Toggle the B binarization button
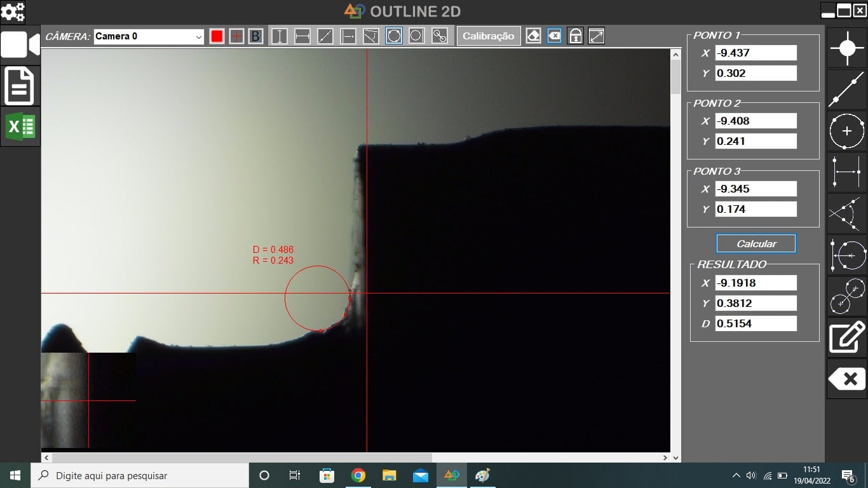Screen dimensions: 868x488 [x=255, y=36]
